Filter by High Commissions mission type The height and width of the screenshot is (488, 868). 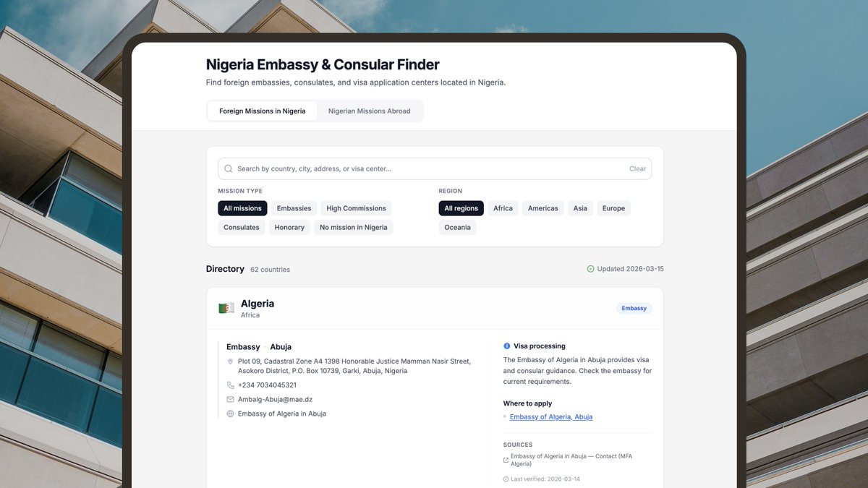356,208
